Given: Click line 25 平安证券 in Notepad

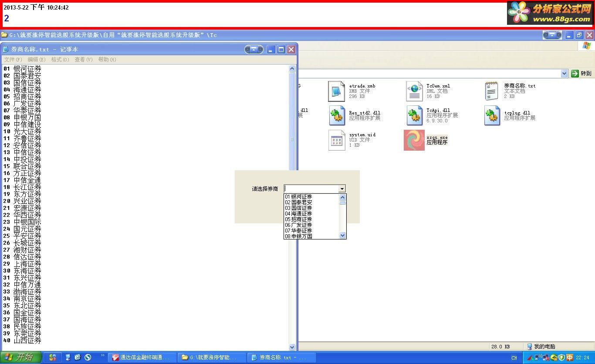Looking at the screenshot, I should (x=22, y=236).
